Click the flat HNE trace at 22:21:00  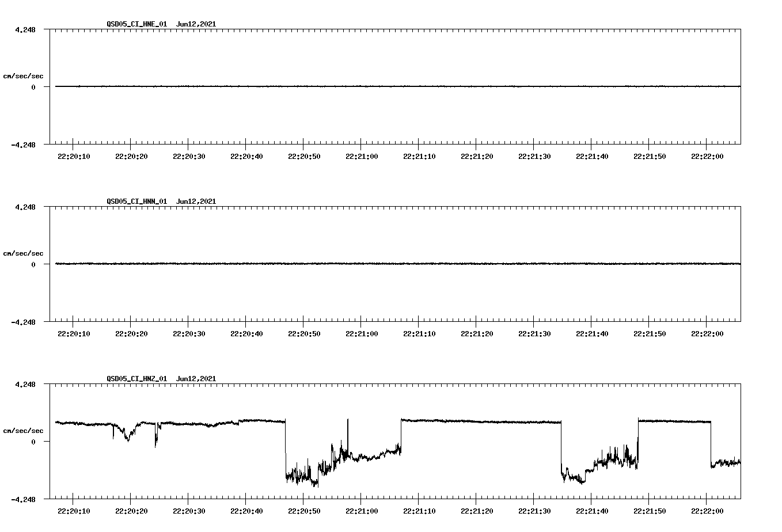[x=361, y=86]
